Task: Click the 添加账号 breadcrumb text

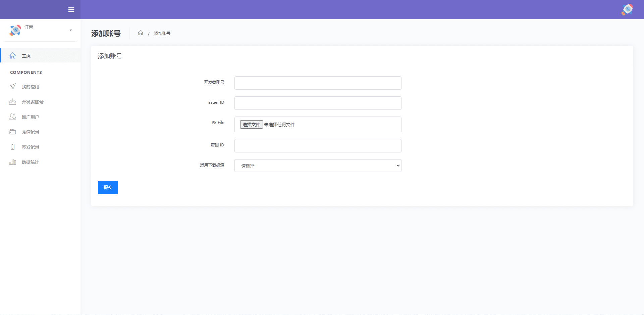Action: [162, 33]
